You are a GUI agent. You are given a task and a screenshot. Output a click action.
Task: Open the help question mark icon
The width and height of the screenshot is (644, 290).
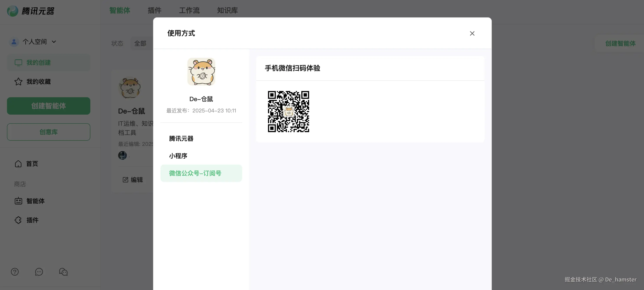pos(15,272)
